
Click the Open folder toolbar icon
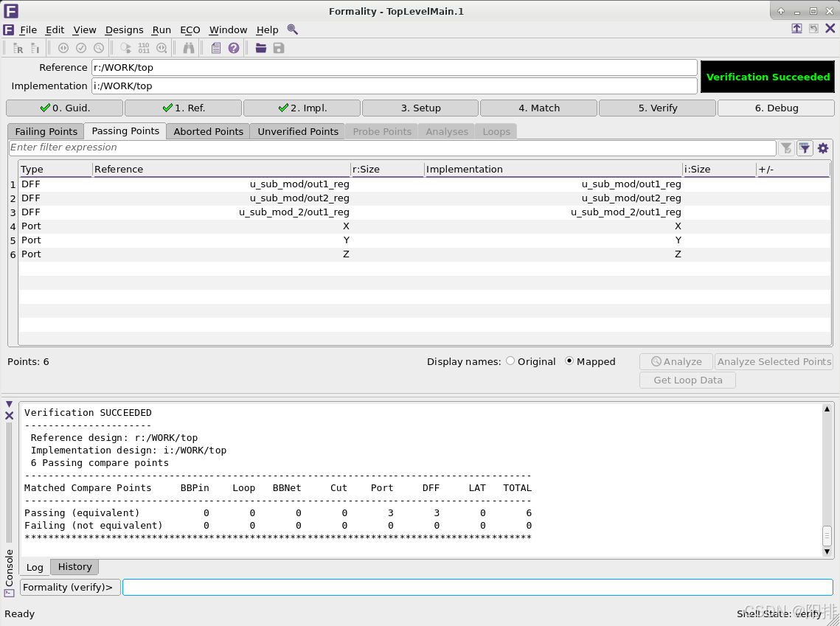pyautogui.click(x=261, y=48)
